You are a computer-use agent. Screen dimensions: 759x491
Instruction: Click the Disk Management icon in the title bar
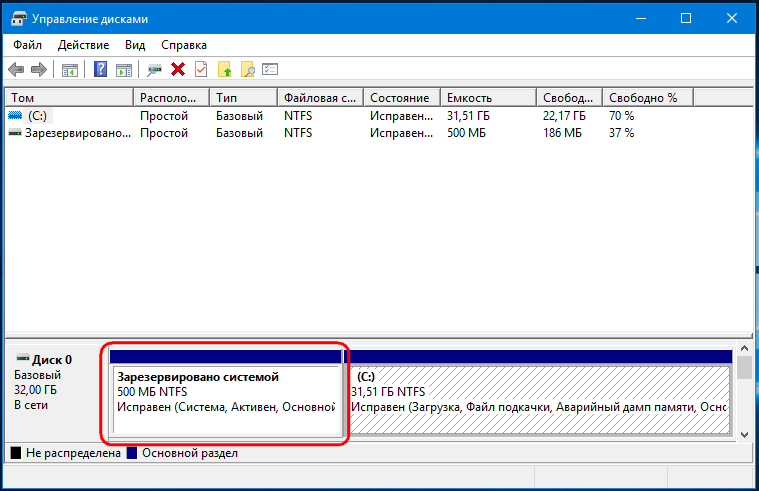(18, 19)
